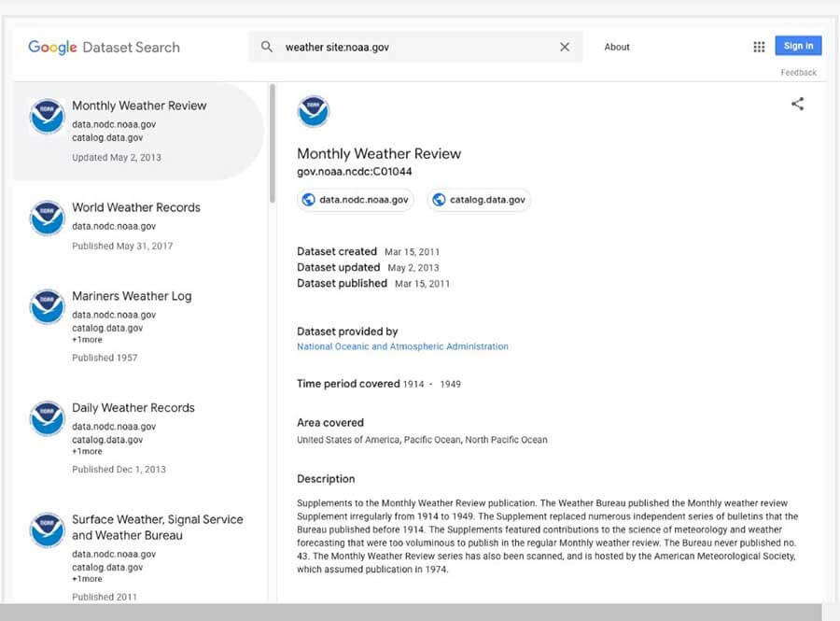Image resolution: width=840 pixels, height=621 pixels.
Task: Click Dataset provided by label
Action: coord(347,332)
